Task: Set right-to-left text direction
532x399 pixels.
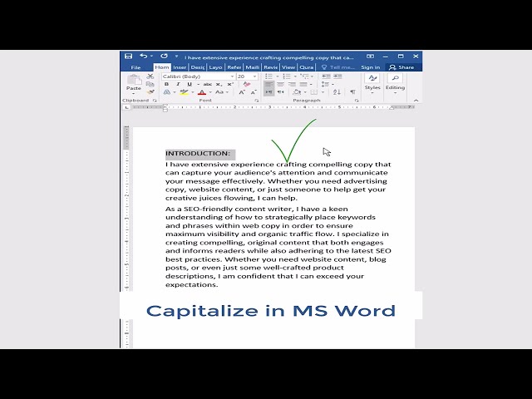Action: (x=281, y=92)
